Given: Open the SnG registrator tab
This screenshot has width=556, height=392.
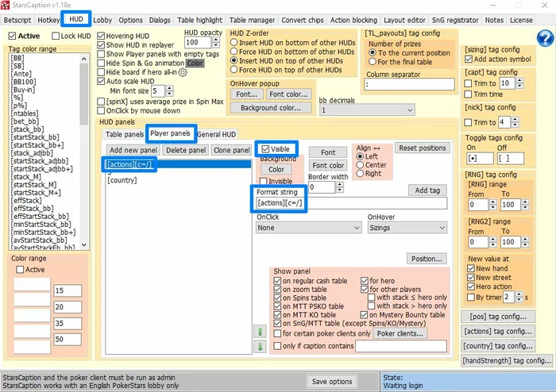Looking at the screenshot, I should (455, 20).
